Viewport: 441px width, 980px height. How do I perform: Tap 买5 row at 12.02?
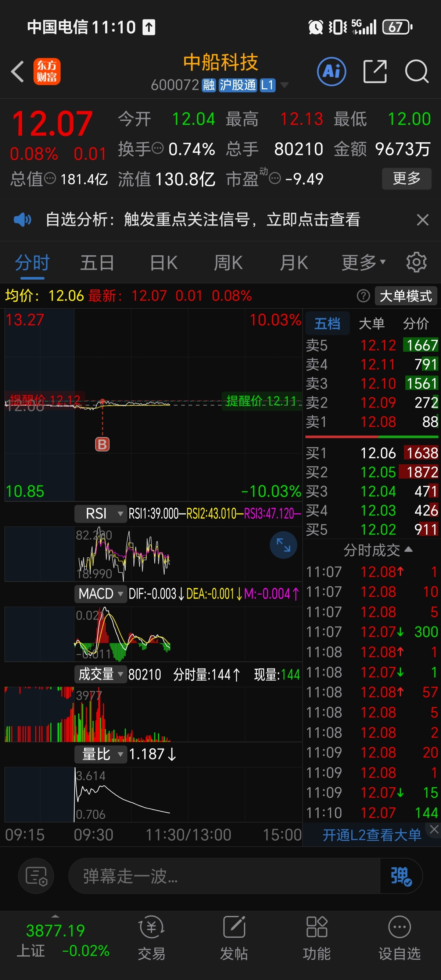coord(372,529)
